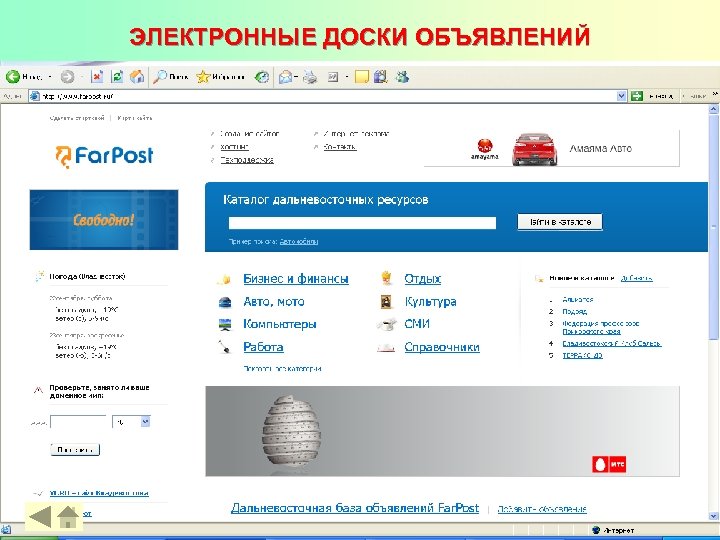Open the Amayama Auto red car banner
The height and width of the screenshot is (540, 720).
point(551,148)
